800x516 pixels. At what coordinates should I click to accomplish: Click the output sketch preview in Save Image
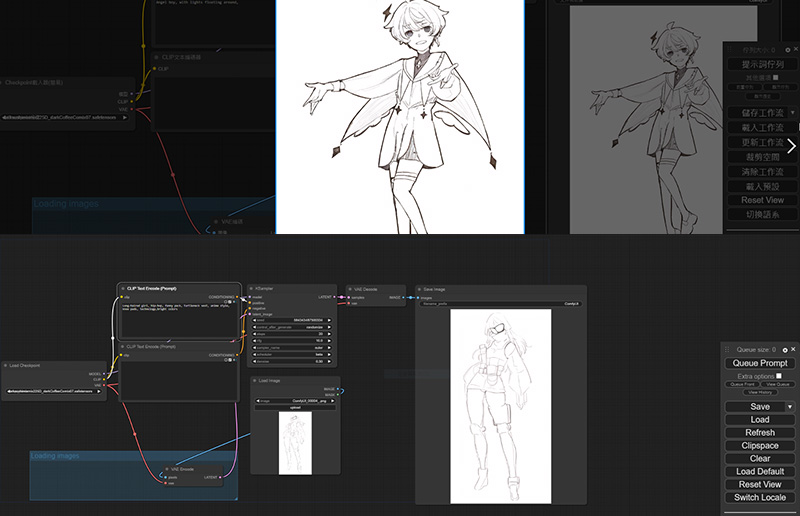pos(501,406)
